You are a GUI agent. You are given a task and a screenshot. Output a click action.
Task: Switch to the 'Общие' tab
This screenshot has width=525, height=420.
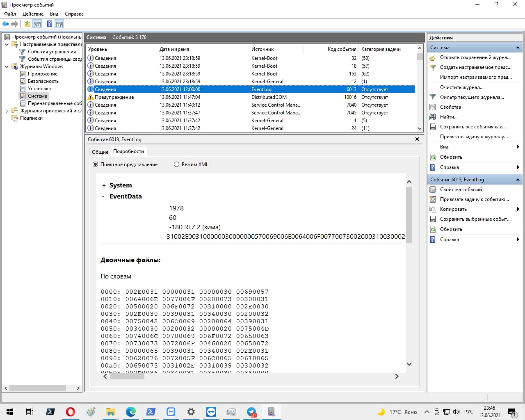(x=100, y=152)
